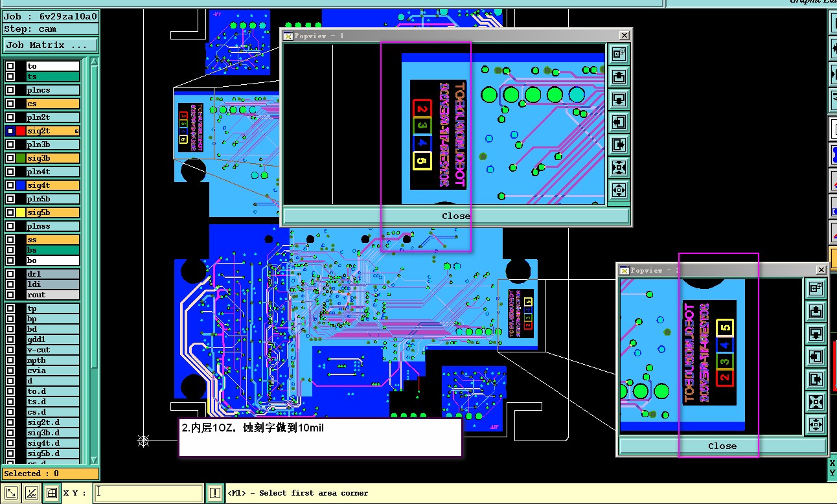Select layer name ss
The image size is (837, 504).
pyautogui.click(x=52, y=240)
